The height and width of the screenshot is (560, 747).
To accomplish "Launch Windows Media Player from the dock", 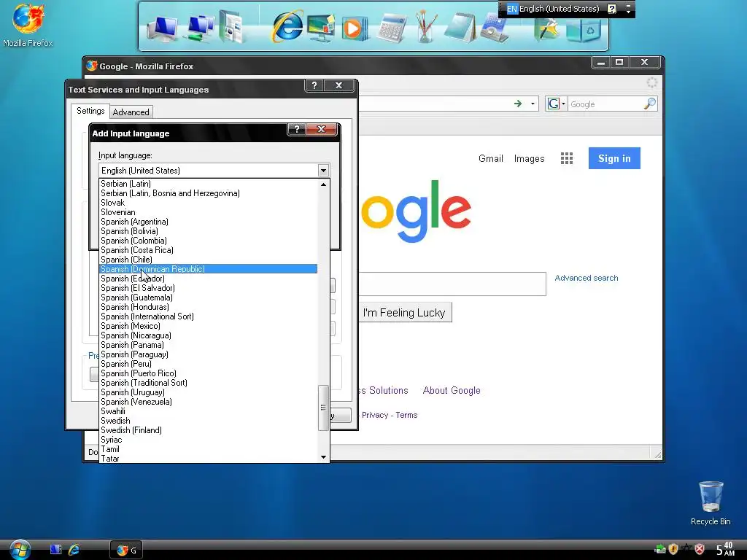I will pos(355,28).
